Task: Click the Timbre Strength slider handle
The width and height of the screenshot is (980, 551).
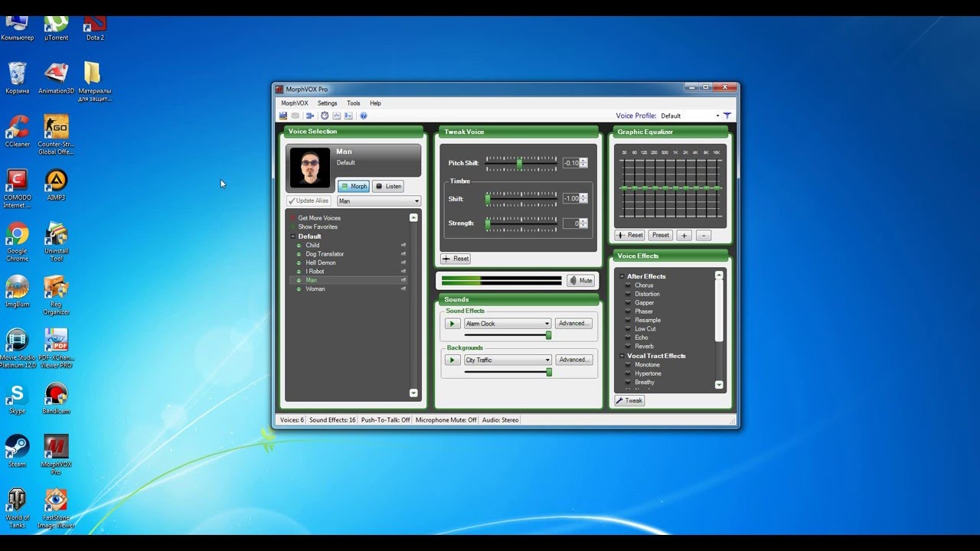Action: point(488,223)
